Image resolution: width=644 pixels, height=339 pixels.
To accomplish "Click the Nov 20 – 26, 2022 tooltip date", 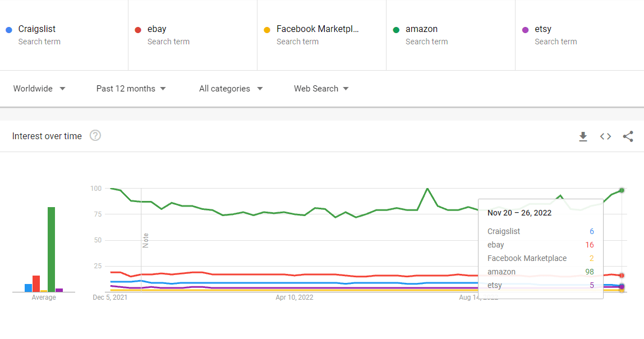I will pos(519,213).
